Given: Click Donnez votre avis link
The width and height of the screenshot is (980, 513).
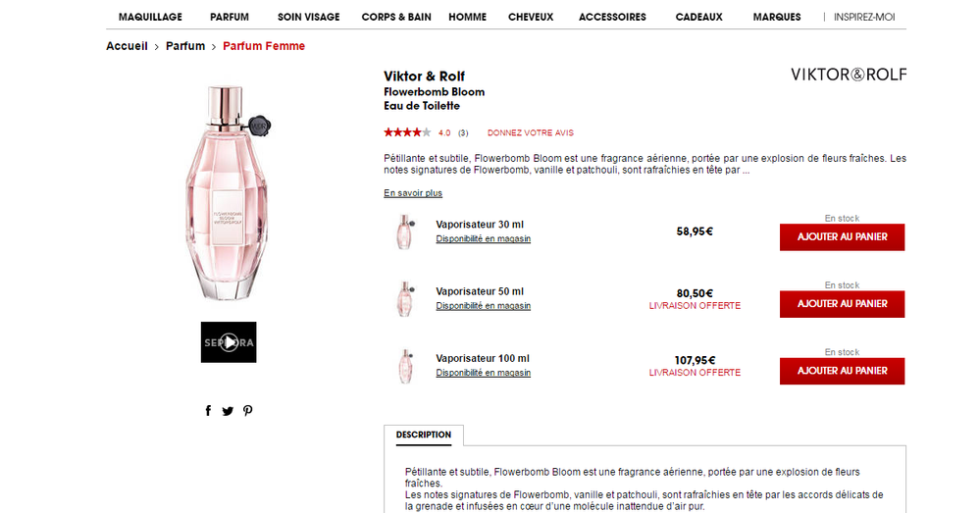Looking at the screenshot, I should tap(530, 132).
